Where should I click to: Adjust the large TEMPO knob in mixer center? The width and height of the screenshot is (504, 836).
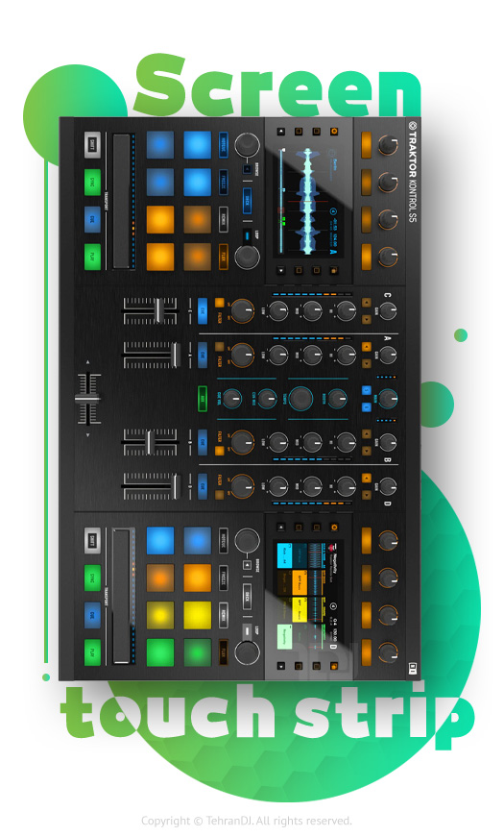point(301,398)
